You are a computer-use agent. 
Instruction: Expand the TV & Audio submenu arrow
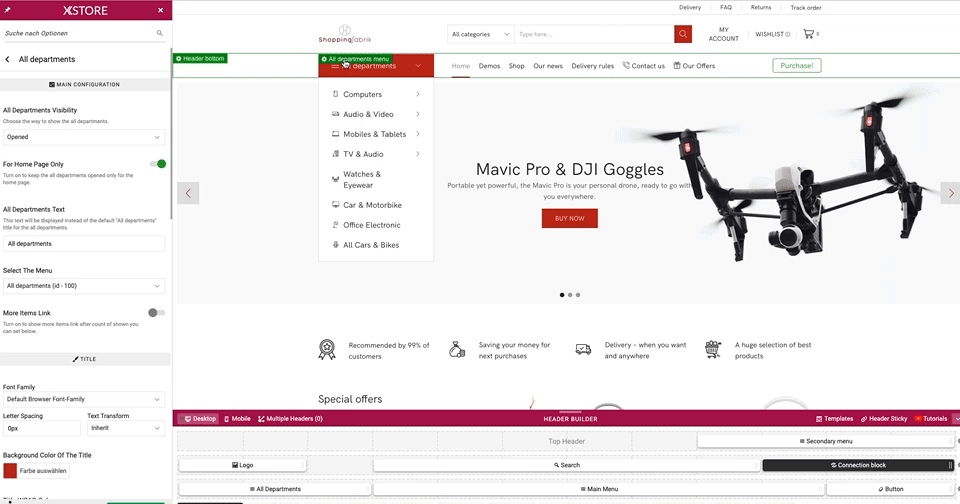418,154
